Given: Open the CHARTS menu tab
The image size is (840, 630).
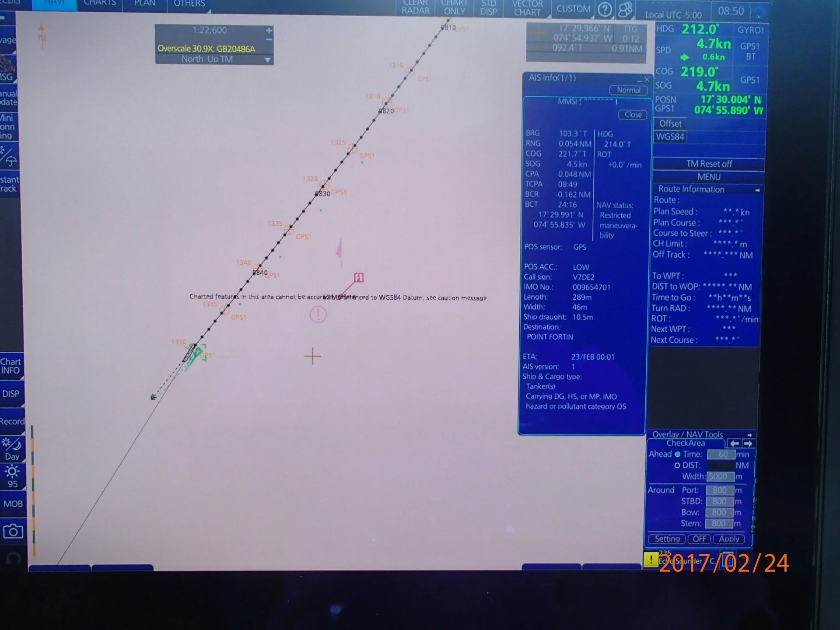Looking at the screenshot, I should tap(100, 3).
